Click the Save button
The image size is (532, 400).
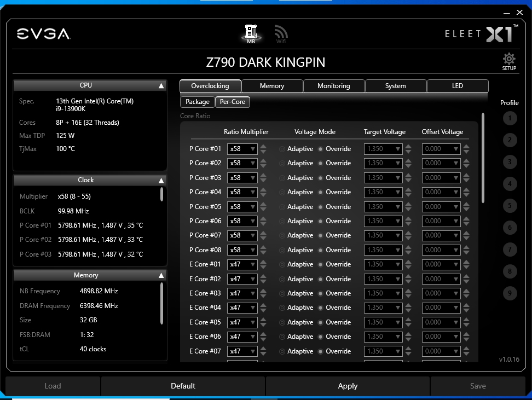click(478, 386)
